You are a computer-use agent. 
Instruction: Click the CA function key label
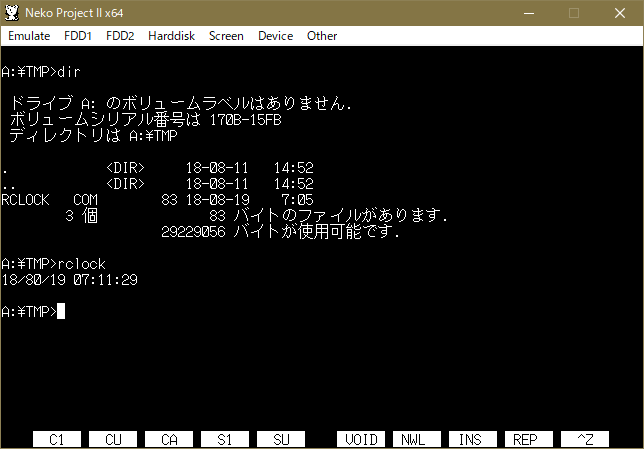click(x=169, y=439)
